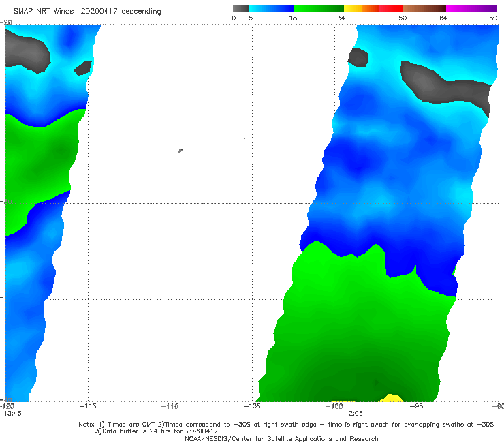Viewport: 504px width, 443px height.
Task: Click the longitude label '-110'
Action: click(x=170, y=406)
